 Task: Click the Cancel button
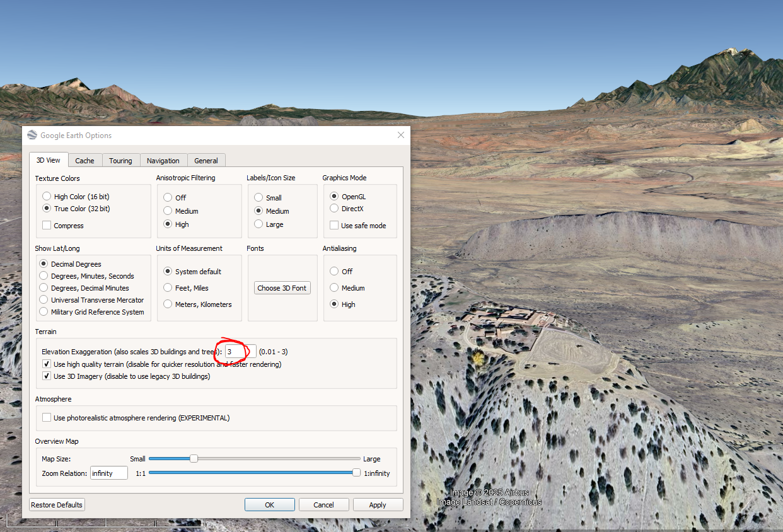point(323,505)
